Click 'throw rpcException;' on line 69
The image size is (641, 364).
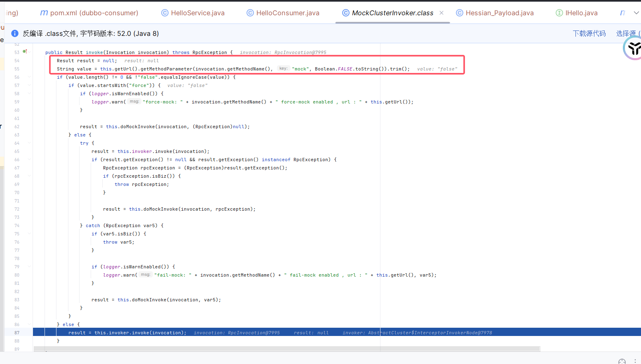(142, 184)
